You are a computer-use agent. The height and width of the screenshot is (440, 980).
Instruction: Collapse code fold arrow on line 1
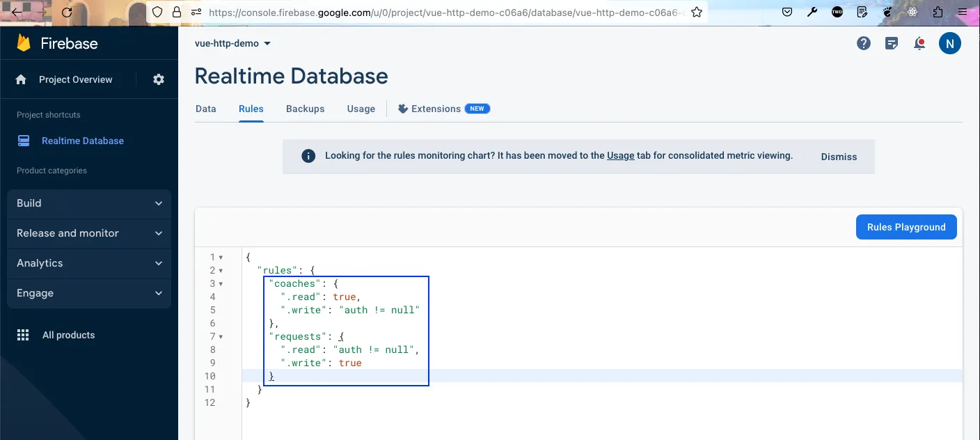pos(221,258)
